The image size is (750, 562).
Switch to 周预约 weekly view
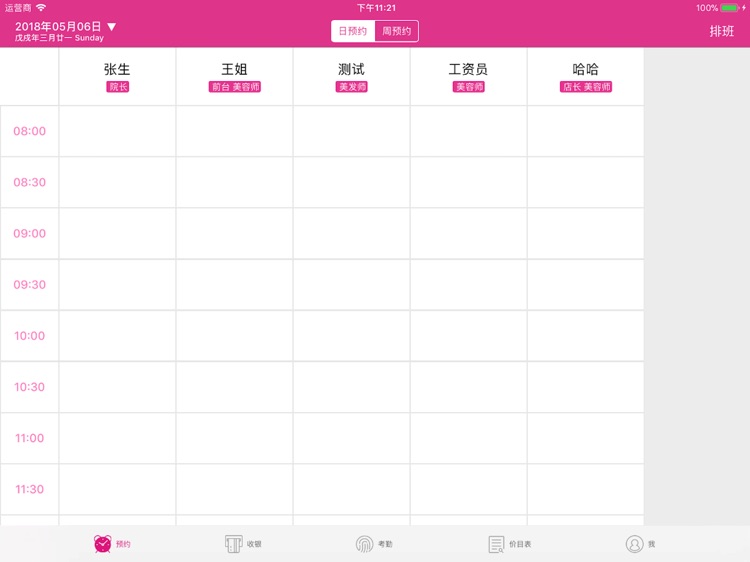click(x=397, y=31)
